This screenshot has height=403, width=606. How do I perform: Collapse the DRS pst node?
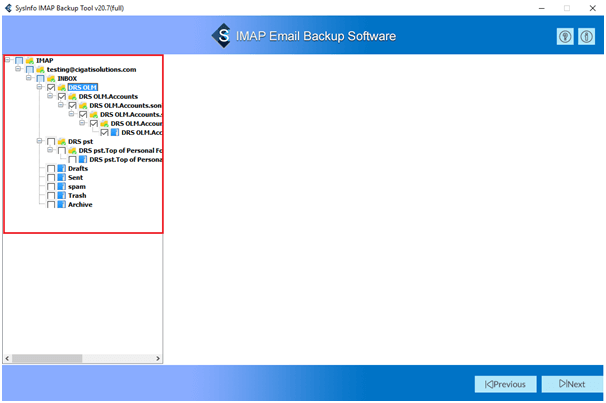[39, 141]
